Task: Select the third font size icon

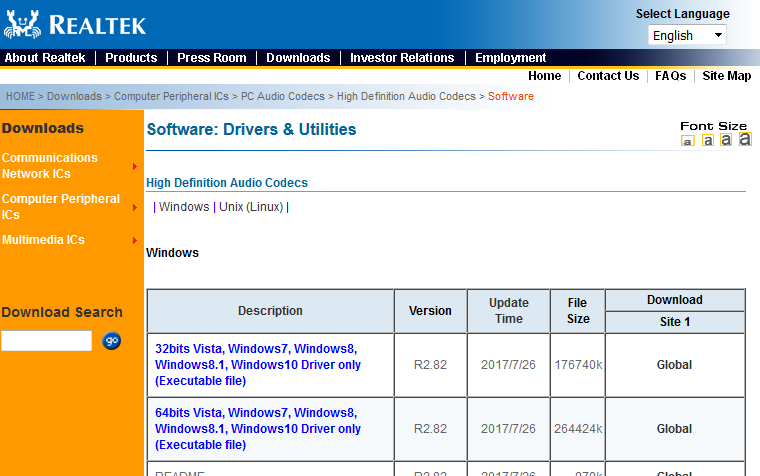Action: [x=726, y=140]
